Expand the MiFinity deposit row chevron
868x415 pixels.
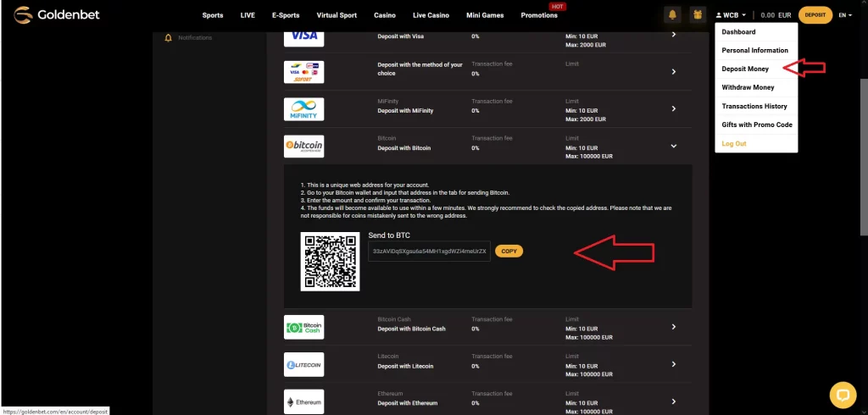[674, 108]
